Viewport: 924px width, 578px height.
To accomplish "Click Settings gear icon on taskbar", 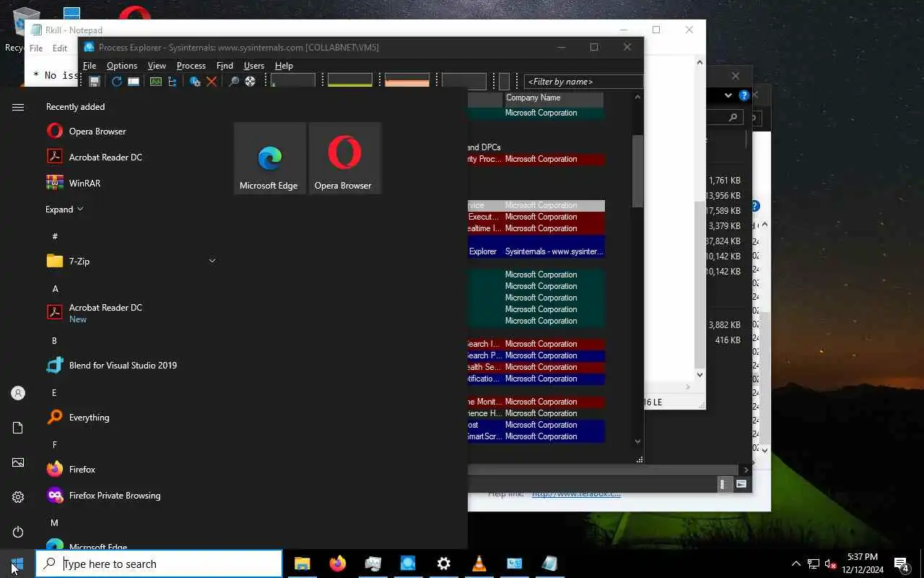I will coord(443,564).
